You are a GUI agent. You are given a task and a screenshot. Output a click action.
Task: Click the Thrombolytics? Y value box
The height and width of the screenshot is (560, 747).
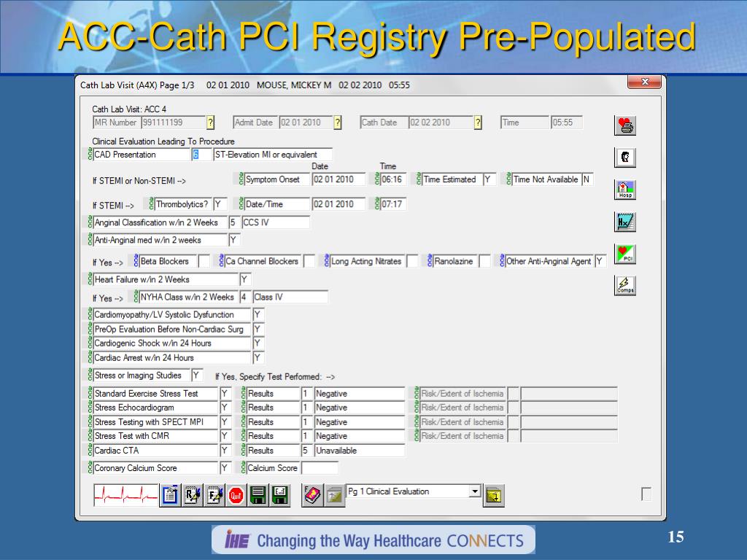click(x=220, y=204)
